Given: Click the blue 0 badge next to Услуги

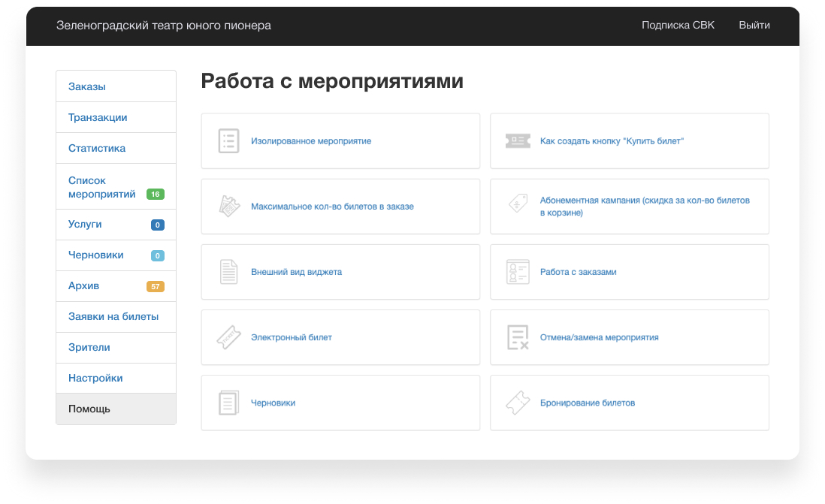Looking at the screenshot, I should click(x=157, y=225).
